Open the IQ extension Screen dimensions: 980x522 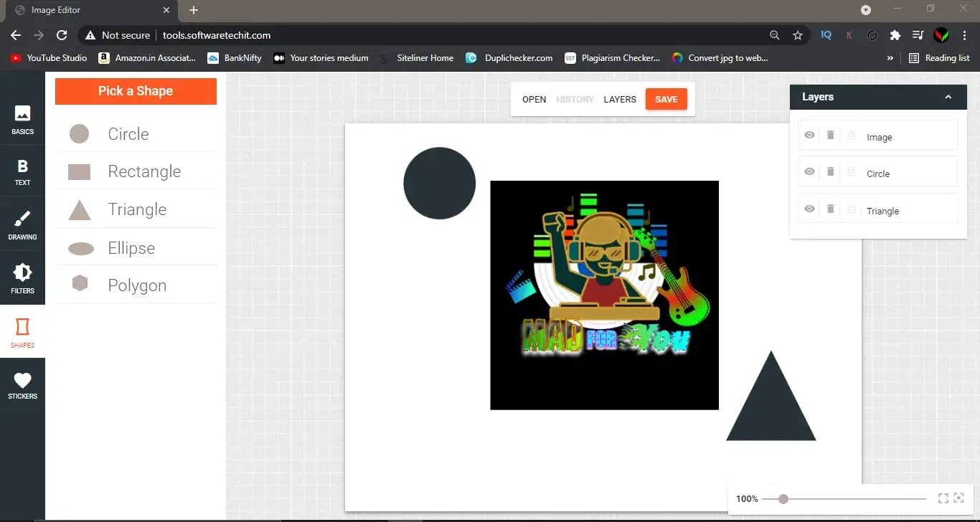(x=826, y=35)
